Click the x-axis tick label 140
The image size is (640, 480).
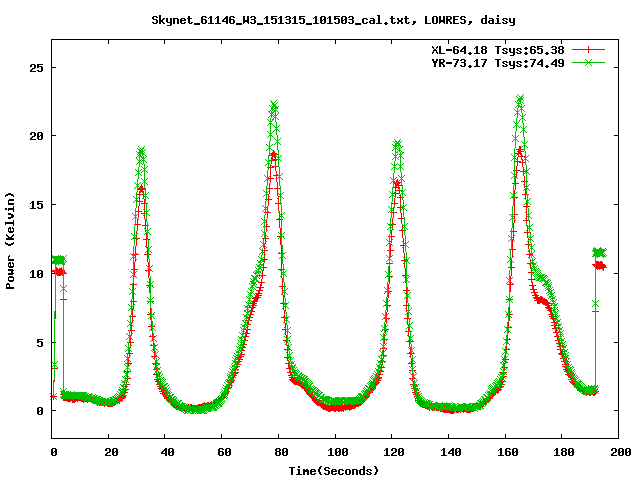(449, 453)
